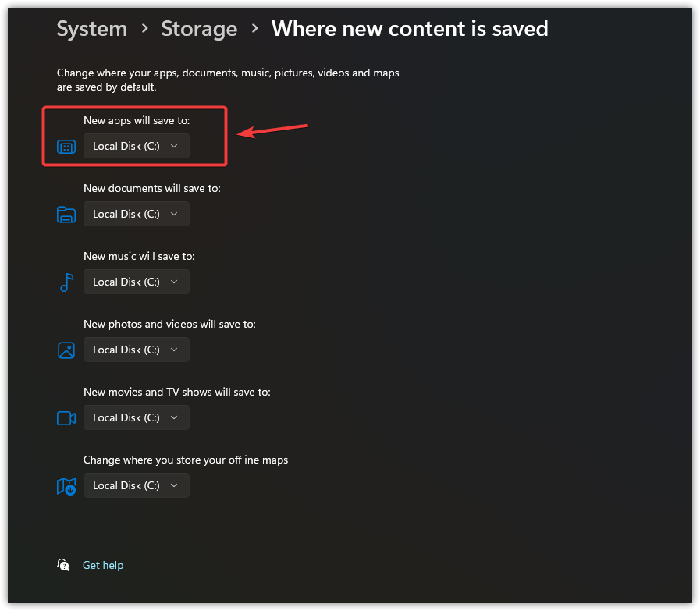Click the Get help headset icon
The image size is (700, 611).
64,565
